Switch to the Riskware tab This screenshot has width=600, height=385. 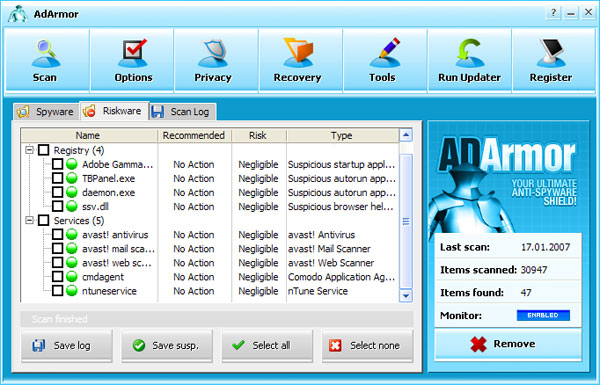pos(114,111)
